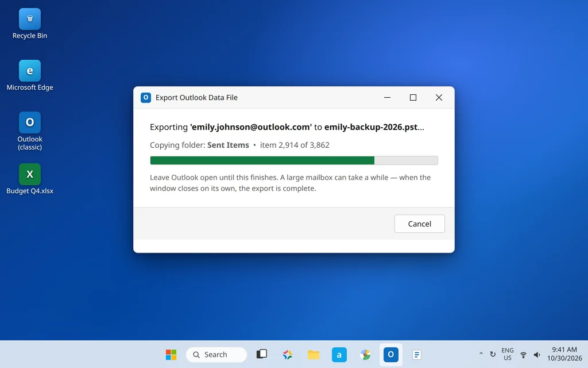Minimize the Export Outlook Data File window
Screen dimensions: 588x368
(388, 98)
